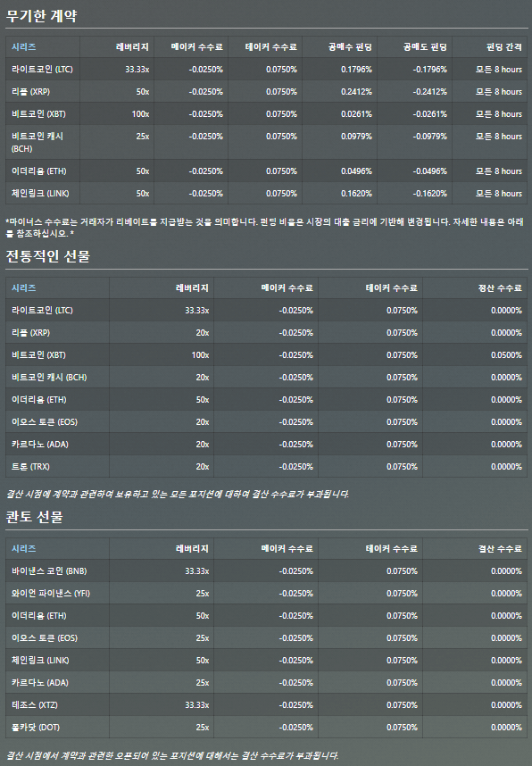532x766 pixels.
Task: Click 0.0500% settlement fee for XBT futures
Action: pyautogui.click(x=507, y=355)
